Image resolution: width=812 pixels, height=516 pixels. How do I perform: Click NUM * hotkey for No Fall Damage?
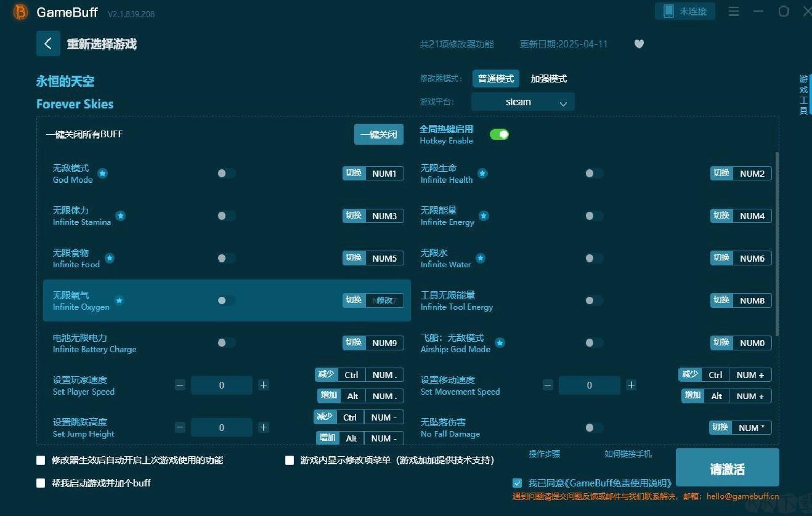[x=752, y=428]
